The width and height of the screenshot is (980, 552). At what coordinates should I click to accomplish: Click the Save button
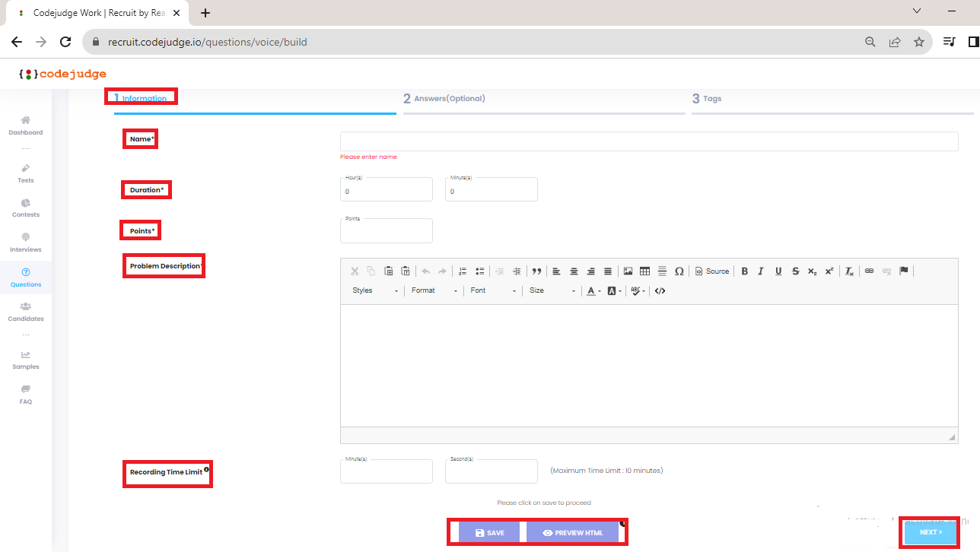pos(489,533)
